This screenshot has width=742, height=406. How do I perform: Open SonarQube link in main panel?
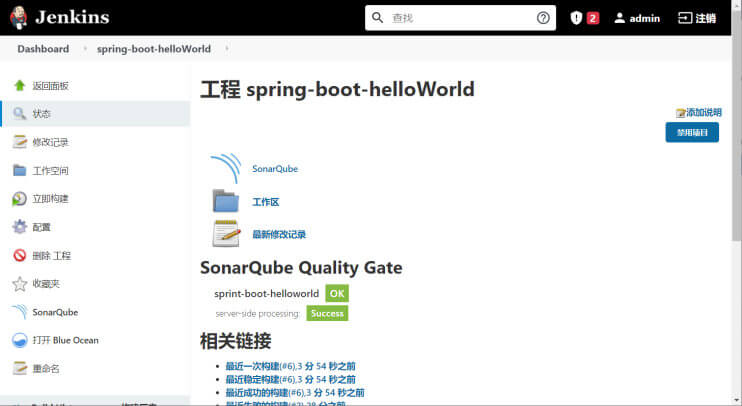pyautogui.click(x=275, y=168)
